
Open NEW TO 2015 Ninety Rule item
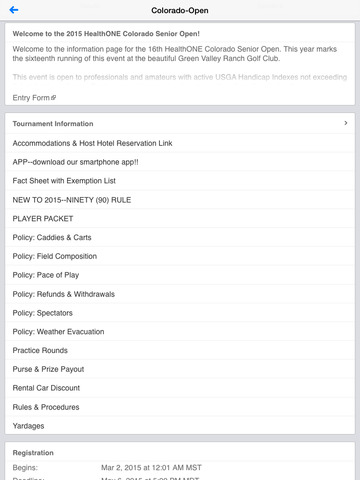(180, 200)
